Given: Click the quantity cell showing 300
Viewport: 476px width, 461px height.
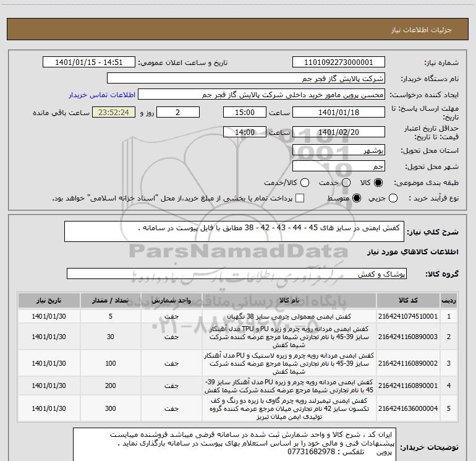Looking at the screenshot, I should coord(111,408).
